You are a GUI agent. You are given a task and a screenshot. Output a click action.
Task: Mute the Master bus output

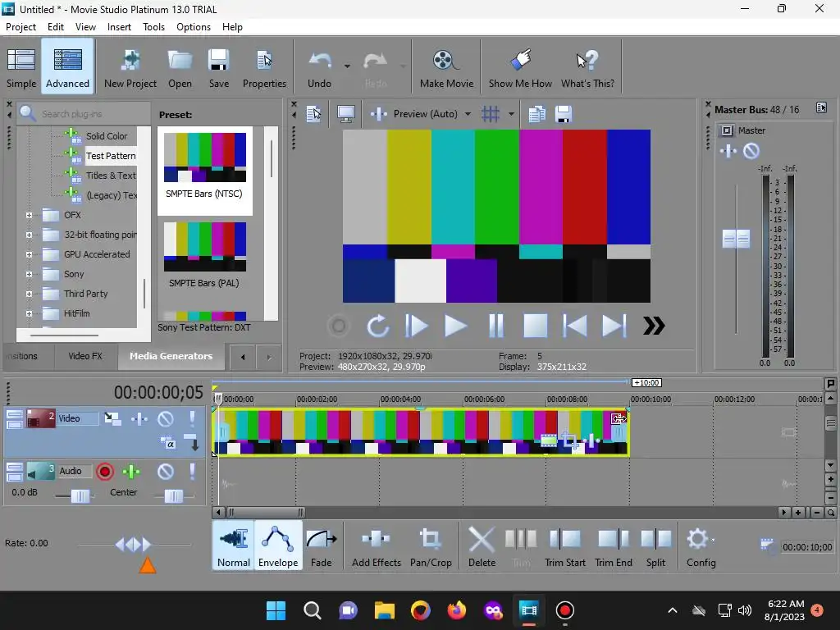point(751,151)
